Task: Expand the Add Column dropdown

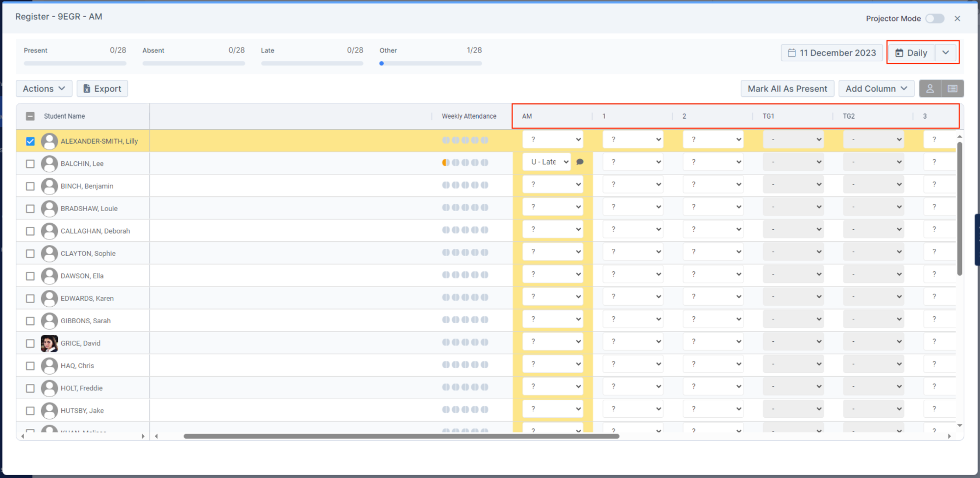Action: pos(876,89)
